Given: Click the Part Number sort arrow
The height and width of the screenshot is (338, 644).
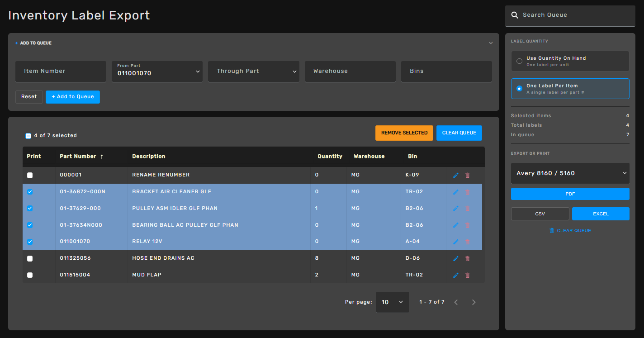Looking at the screenshot, I should point(102,157).
